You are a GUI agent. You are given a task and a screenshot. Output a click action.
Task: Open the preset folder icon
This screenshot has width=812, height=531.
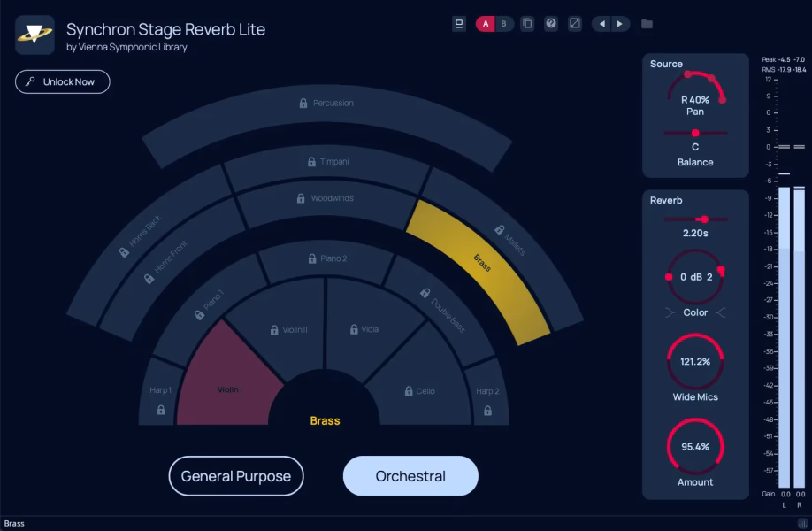(x=647, y=24)
